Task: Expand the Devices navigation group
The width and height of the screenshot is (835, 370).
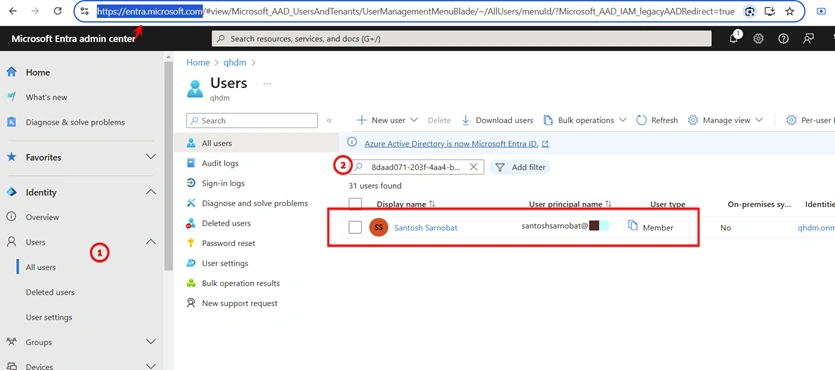Action: (x=151, y=366)
